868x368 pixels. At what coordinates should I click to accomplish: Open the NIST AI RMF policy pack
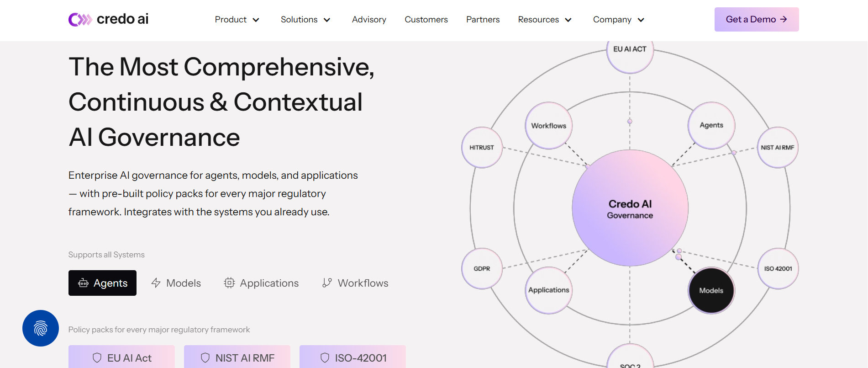[x=237, y=357]
